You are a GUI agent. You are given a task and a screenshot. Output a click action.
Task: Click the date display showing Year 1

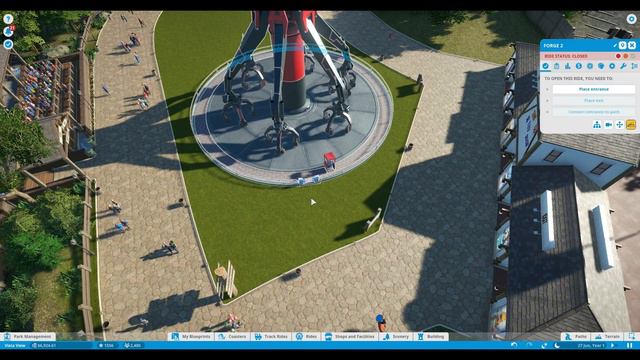[591, 345]
